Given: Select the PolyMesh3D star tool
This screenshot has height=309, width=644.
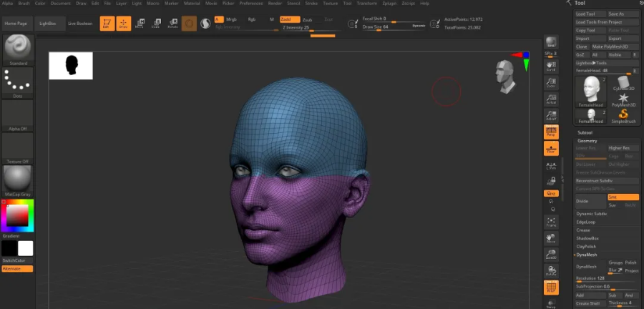Looking at the screenshot, I should (x=623, y=99).
